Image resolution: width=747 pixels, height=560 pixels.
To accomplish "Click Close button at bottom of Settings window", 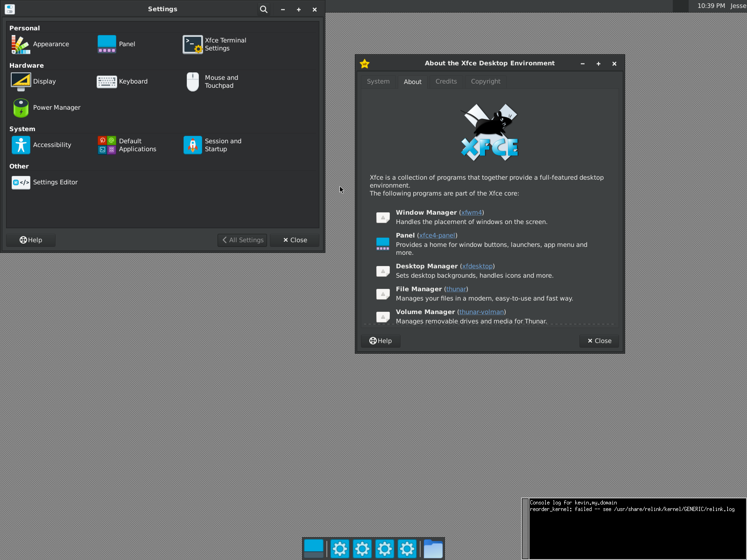I will (295, 240).
